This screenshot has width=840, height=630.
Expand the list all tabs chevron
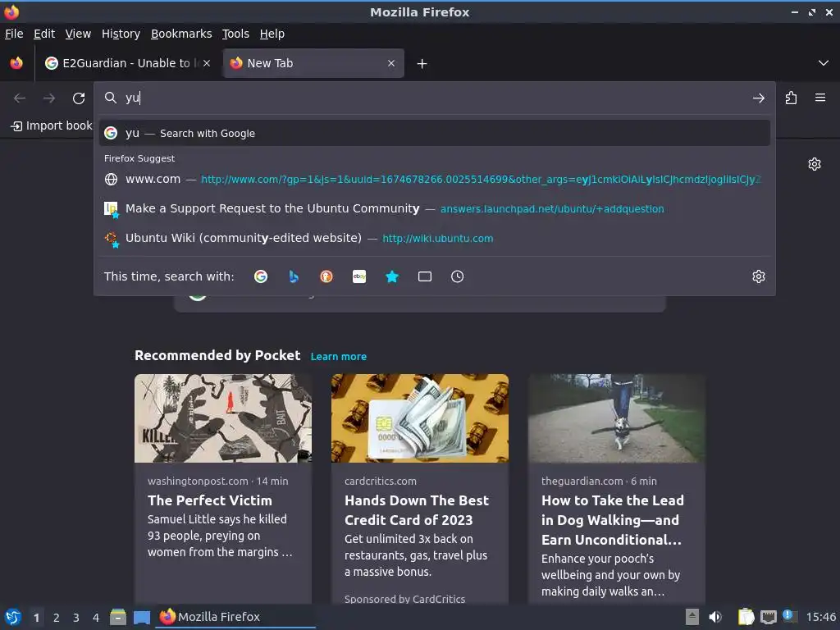point(824,63)
